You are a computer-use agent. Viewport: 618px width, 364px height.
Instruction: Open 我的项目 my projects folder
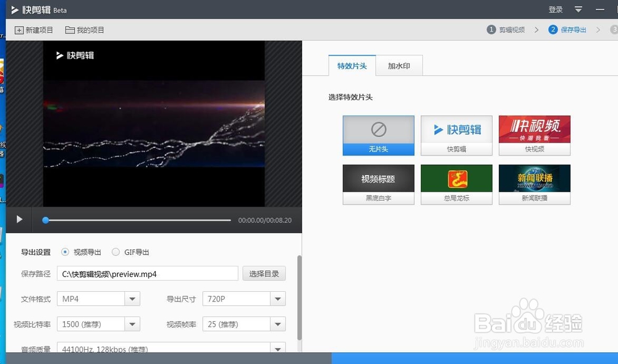click(85, 30)
